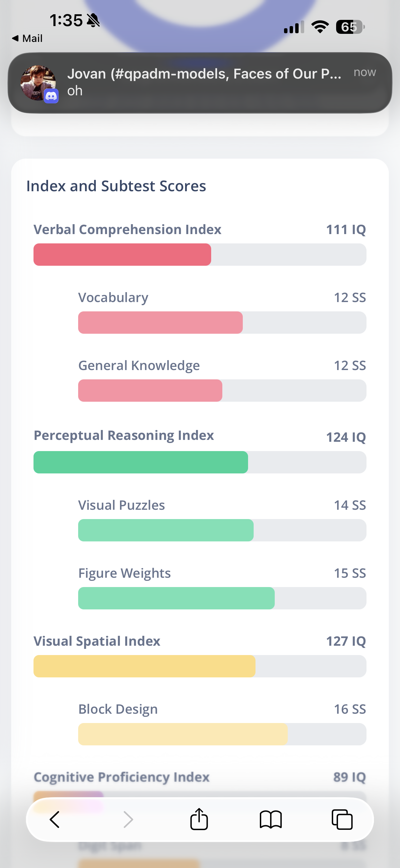Tap the Wi-Fi status icon
Image resolution: width=400 pixels, height=868 pixels.
320,27
